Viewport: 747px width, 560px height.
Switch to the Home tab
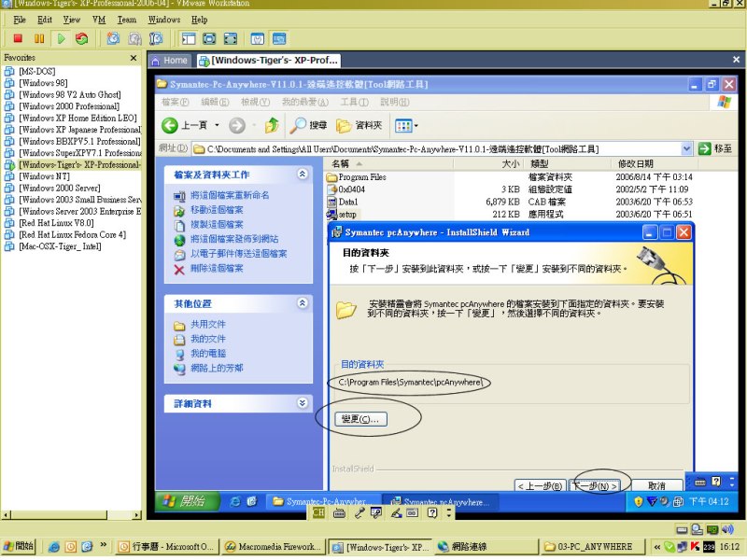point(170,61)
